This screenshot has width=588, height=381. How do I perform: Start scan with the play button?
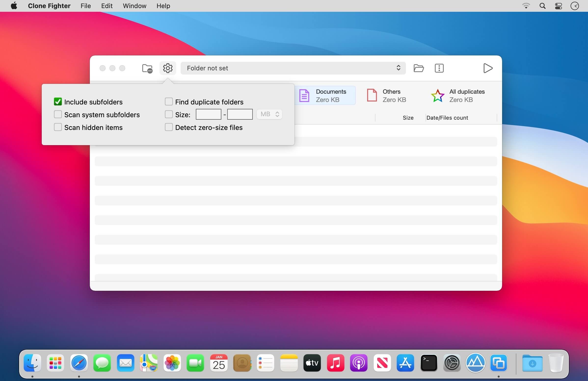click(488, 68)
